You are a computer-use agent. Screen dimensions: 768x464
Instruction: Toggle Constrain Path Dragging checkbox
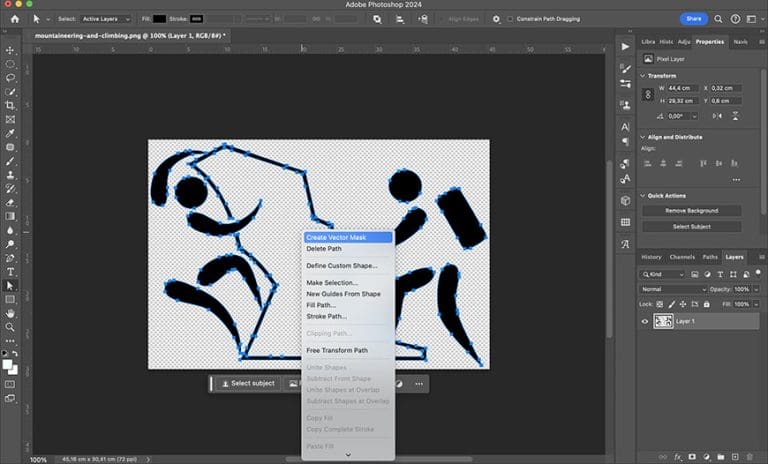coord(510,19)
